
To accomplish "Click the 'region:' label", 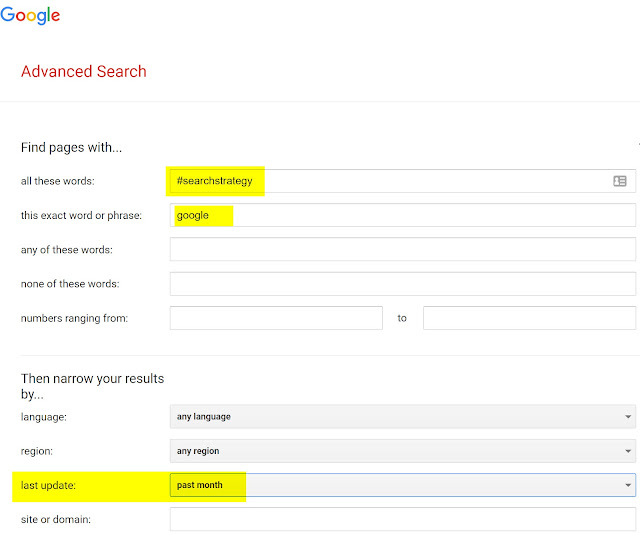I will tap(37, 451).
